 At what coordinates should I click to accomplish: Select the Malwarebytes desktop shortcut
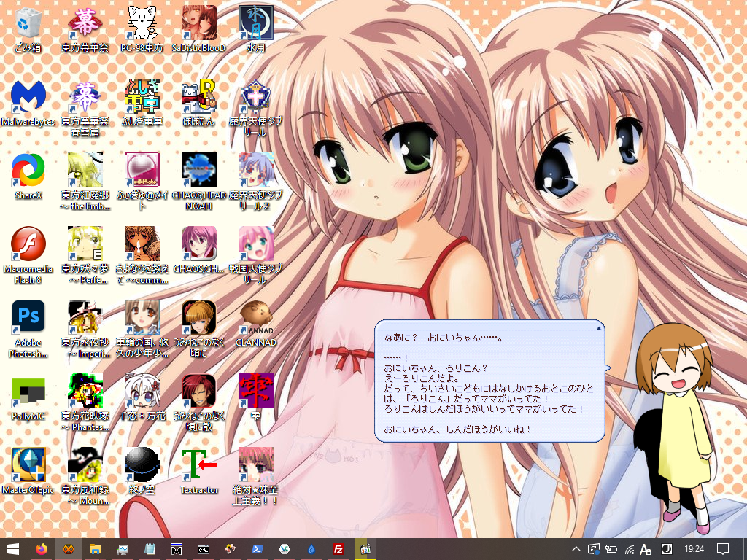(x=28, y=102)
